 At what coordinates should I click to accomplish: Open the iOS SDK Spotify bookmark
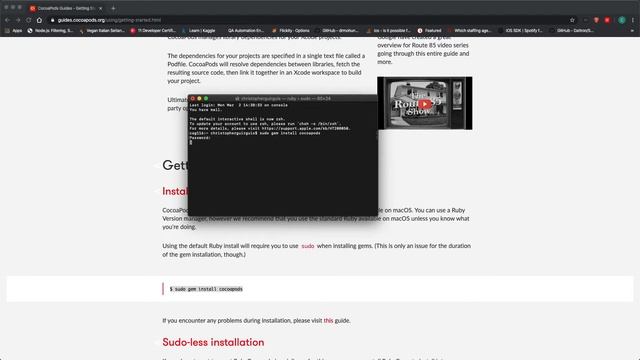coord(520,31)
